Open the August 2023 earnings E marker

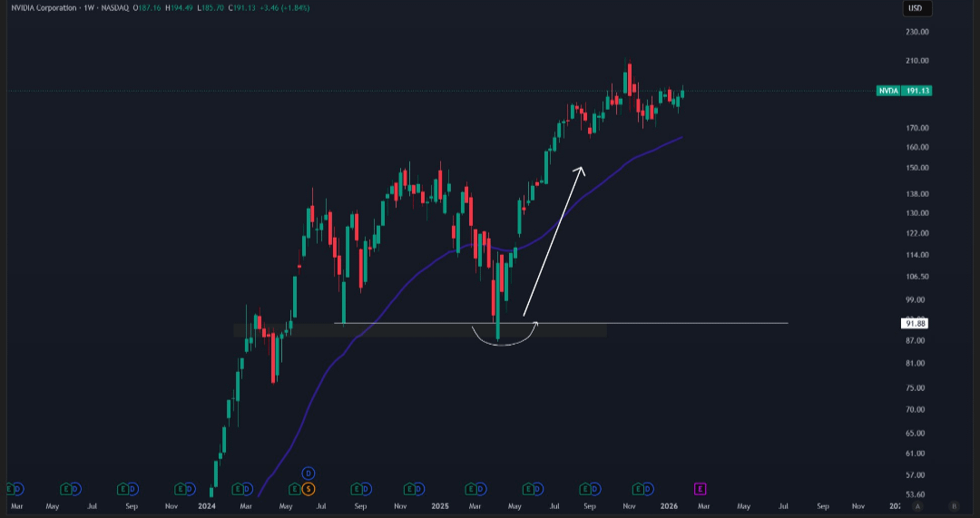point(123,489)
